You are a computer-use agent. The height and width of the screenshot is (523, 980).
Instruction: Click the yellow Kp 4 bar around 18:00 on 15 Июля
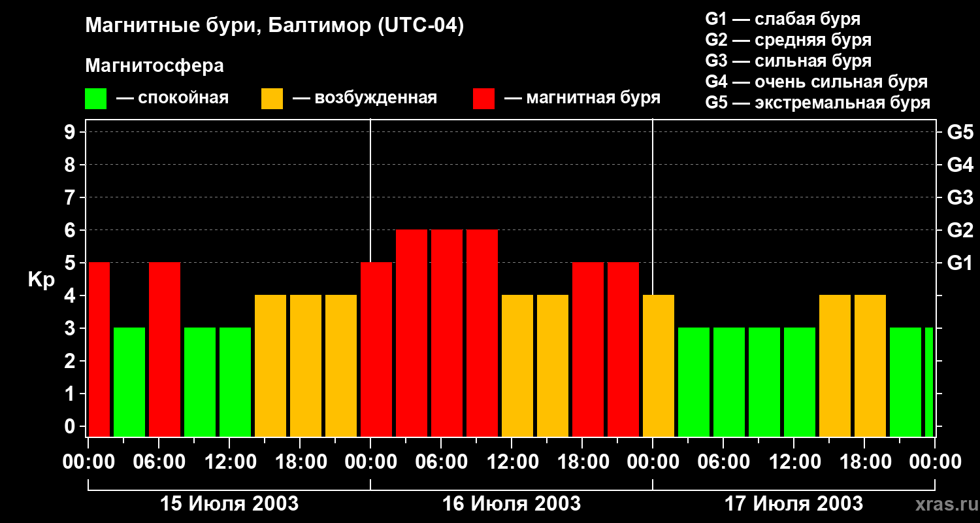[306, 366]
